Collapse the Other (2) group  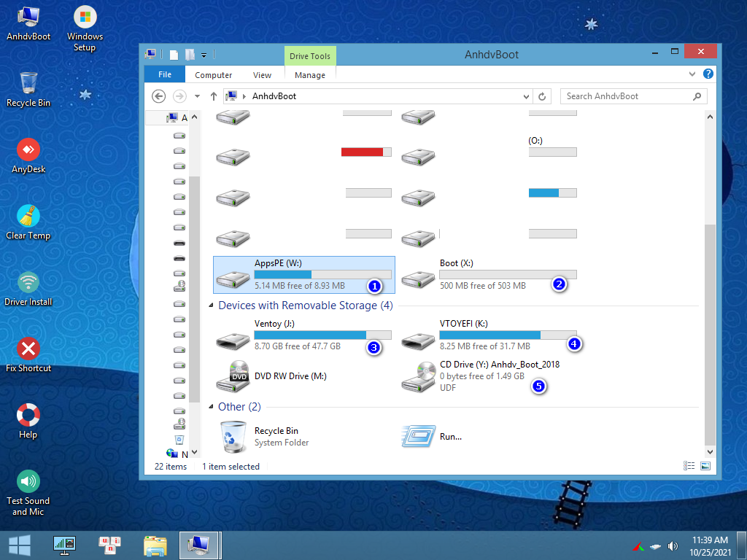click(x=211, y=406)
